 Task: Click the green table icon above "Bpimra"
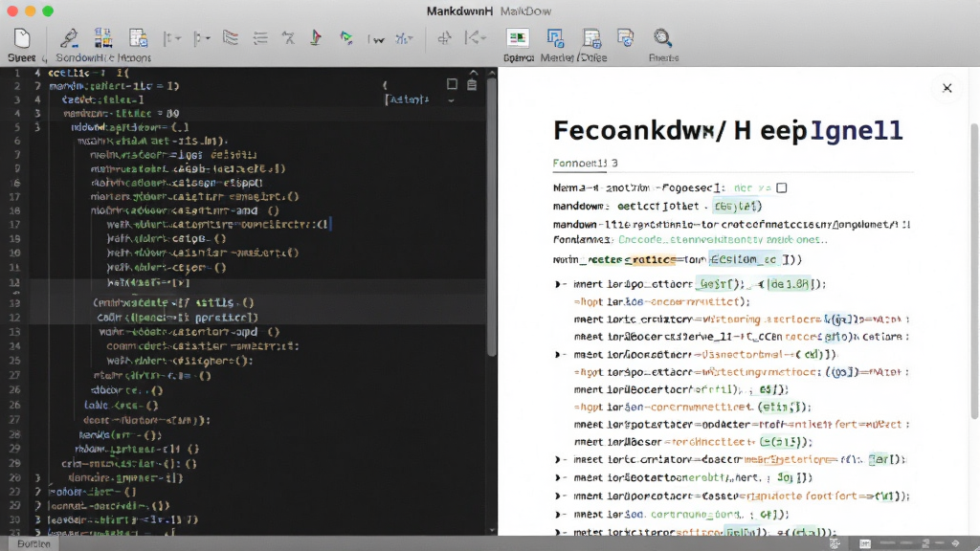[x=518, y=38]
